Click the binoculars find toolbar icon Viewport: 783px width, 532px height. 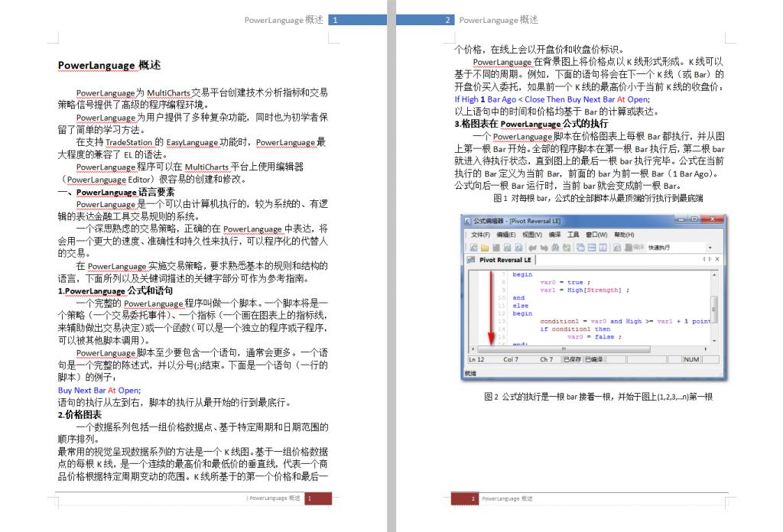click(x=555, y=248)
